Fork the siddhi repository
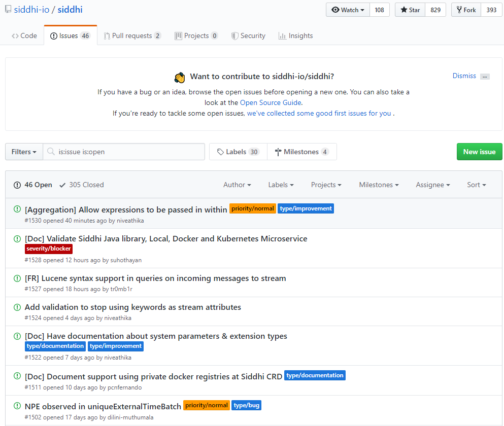504x426 pixels. coord(466,10)
